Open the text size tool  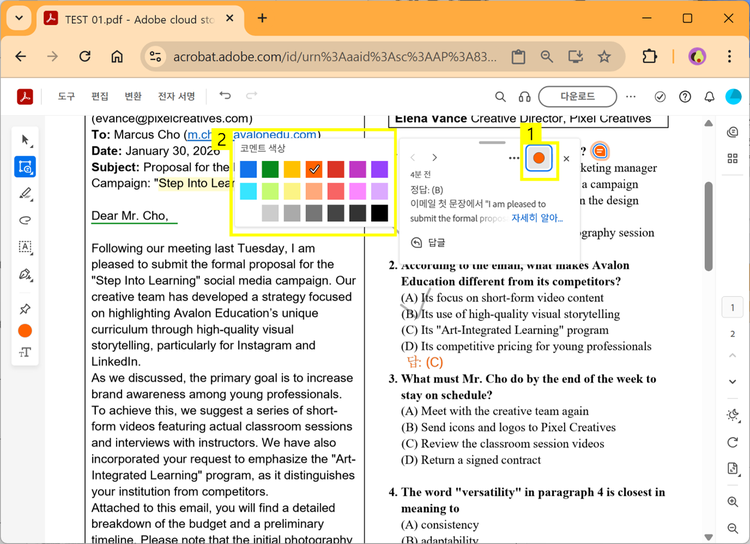pyautogui.click(x=25, y=353)
